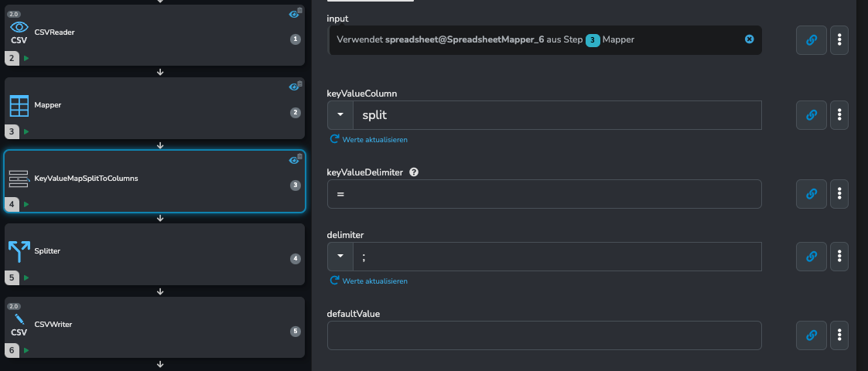The image size is (868, 371).
Task: Run the Splitter step with green play icon
Action: pos(26,277)
